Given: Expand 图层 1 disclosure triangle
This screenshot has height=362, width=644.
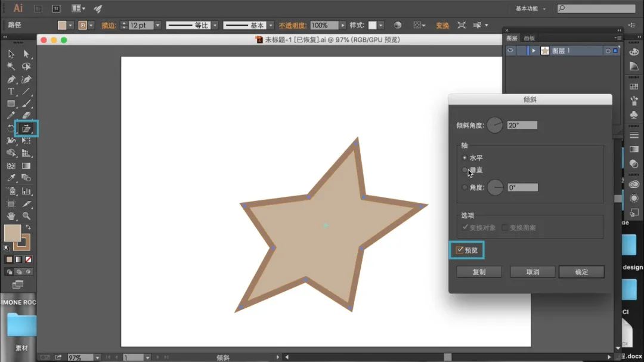Looking at the screenshot, I should tap(534, 51).
